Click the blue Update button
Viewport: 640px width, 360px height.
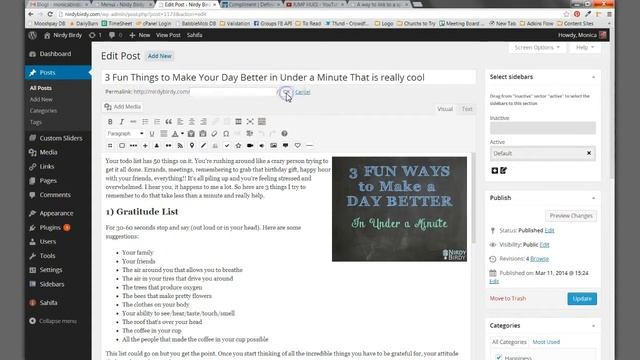tap(582, 299)
